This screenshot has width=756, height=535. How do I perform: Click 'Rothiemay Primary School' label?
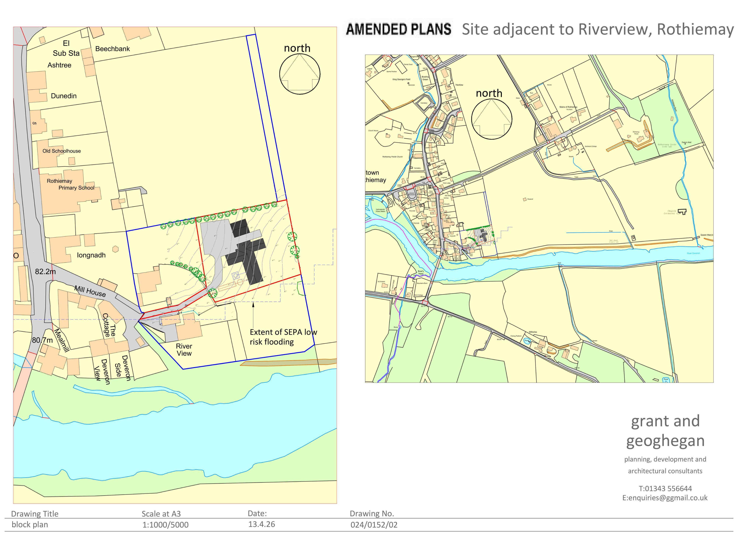pyautogui.click(x=71, y=184)
